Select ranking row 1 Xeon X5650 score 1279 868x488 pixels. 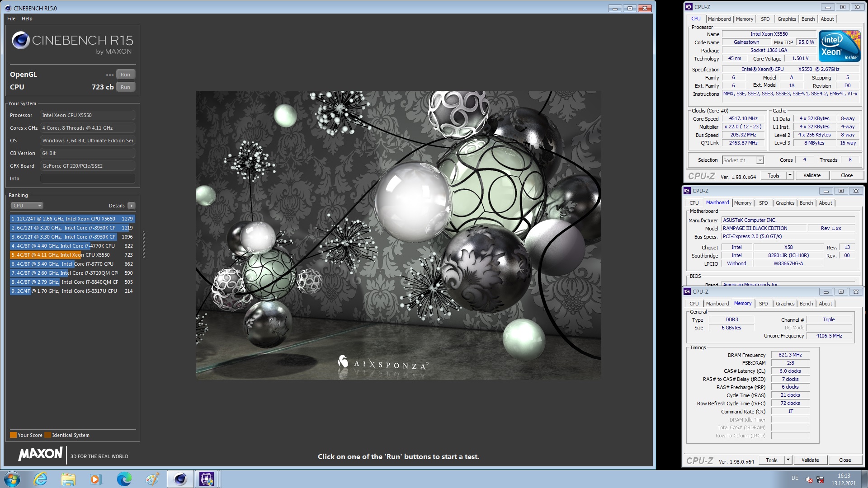pyautogui.click(x=72, y=219)
